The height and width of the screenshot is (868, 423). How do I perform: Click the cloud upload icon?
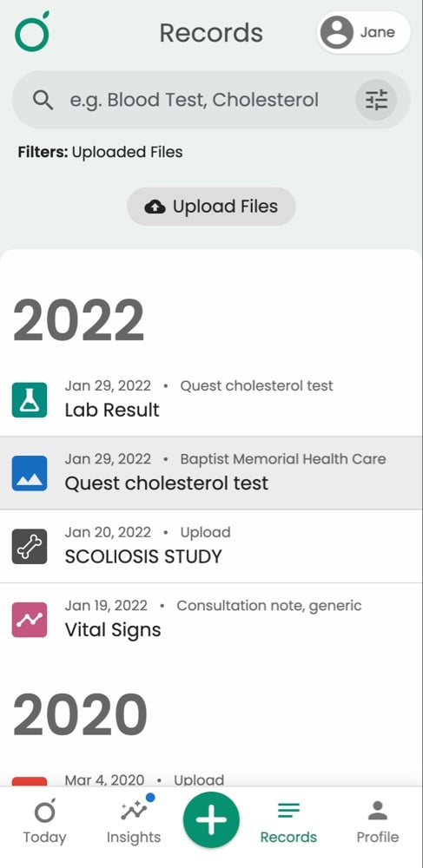155,207
